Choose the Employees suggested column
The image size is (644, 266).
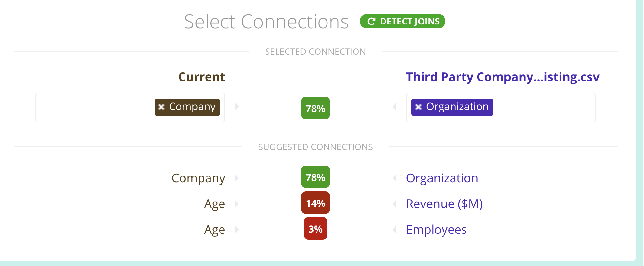pos(436,230)
